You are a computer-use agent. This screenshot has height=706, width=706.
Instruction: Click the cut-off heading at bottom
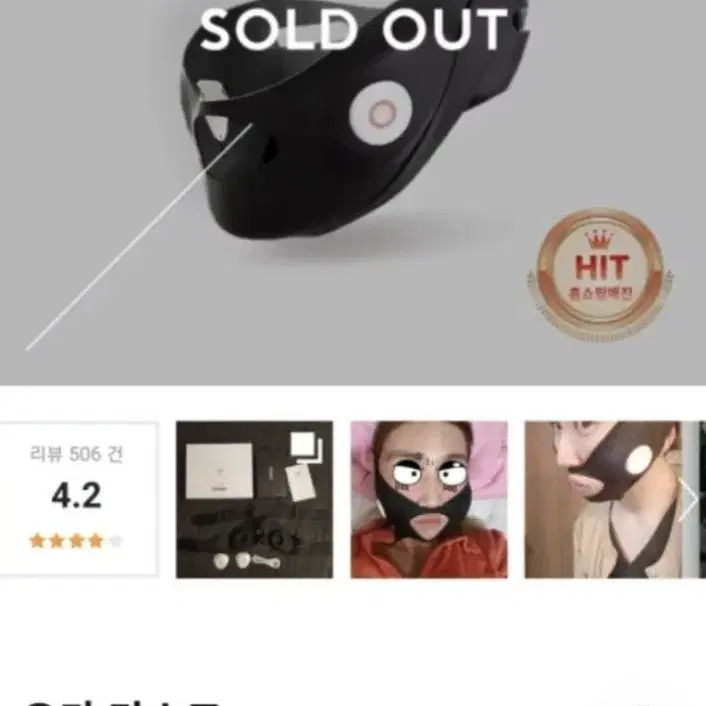coord(122,702)
